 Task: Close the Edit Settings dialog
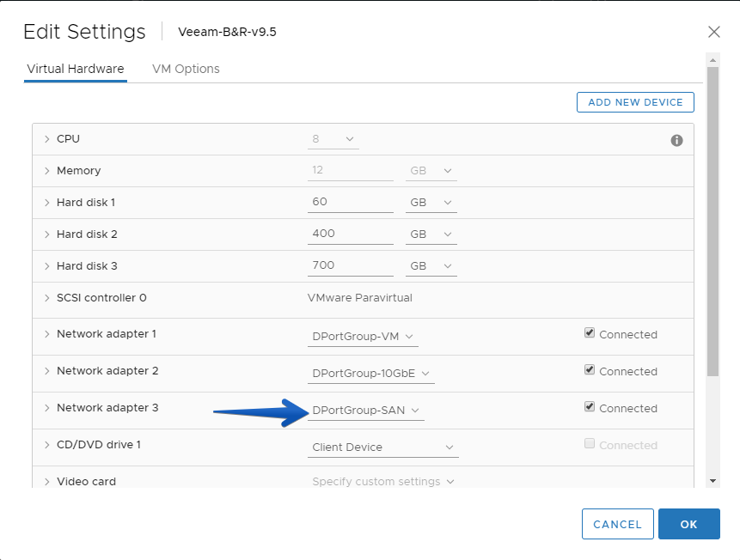tap(713, 32)
